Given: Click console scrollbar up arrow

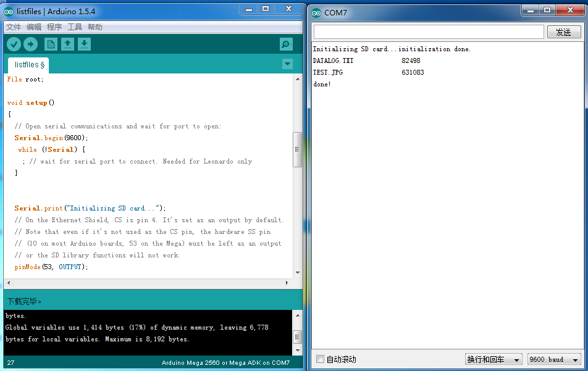Looking at the screenshot, I should point(298,315).
